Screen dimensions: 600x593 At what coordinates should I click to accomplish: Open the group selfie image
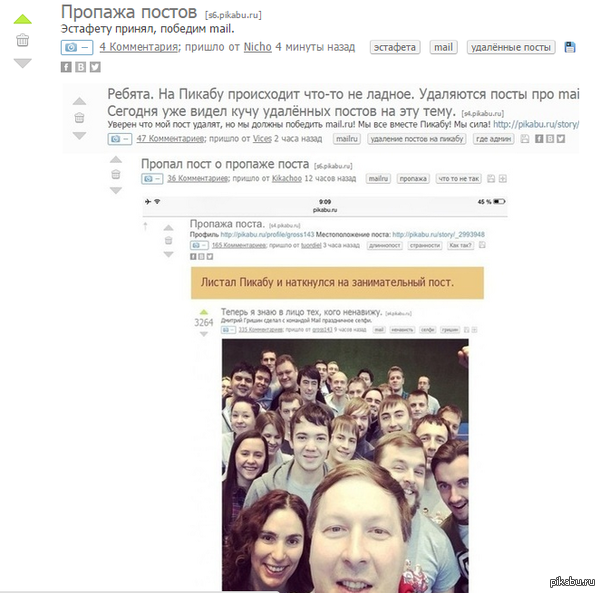(345, 465)
